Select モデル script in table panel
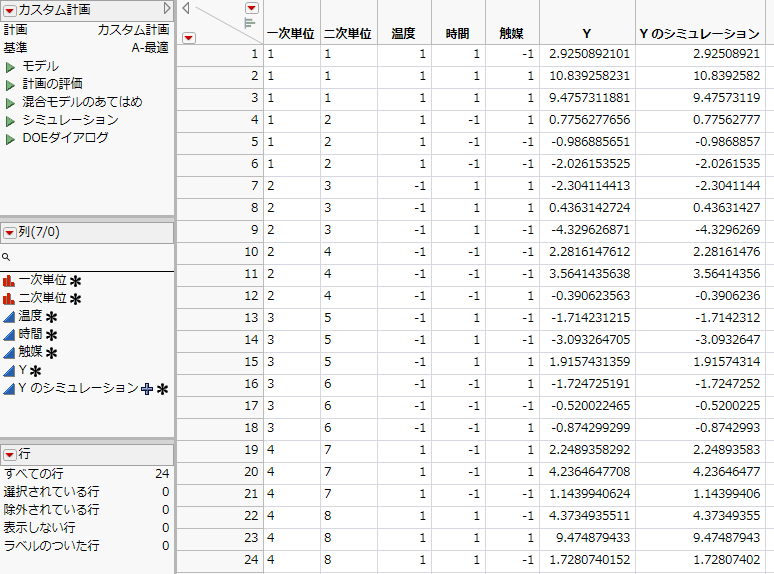 [x=40, y=66]
